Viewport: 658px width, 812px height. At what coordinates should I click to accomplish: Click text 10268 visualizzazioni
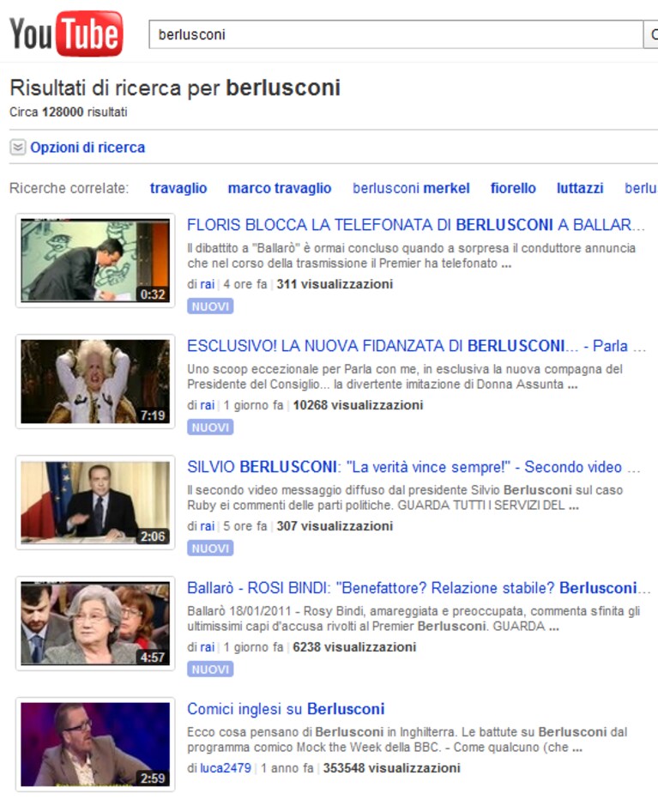click(359, 405)
